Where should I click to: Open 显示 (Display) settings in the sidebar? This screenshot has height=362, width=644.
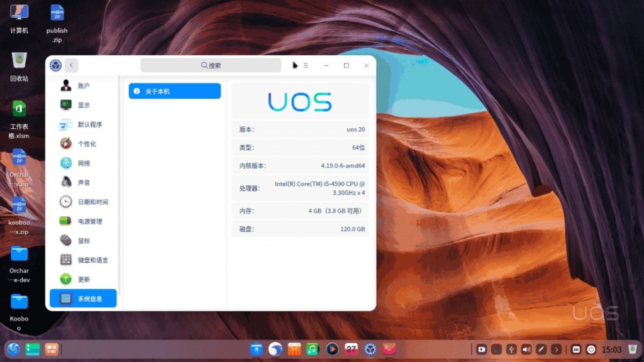click(x=82, y=105)
